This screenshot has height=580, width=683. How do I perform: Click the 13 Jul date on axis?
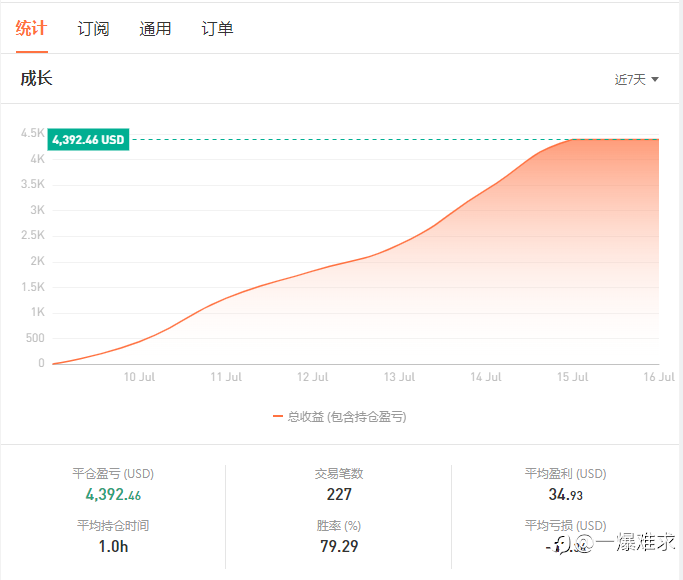[399, 377]
